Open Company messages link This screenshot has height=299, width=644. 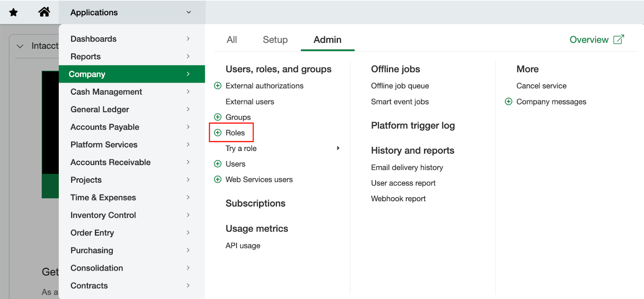[x=551, y=102]
